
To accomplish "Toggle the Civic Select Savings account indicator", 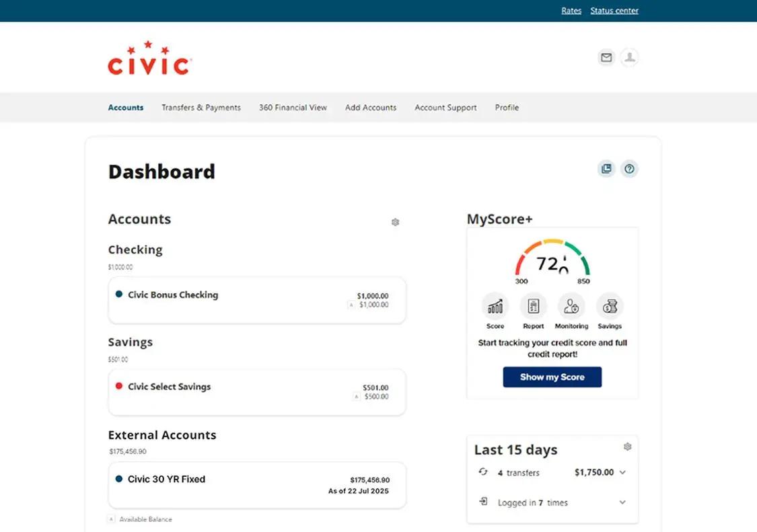I will point(119,387).
